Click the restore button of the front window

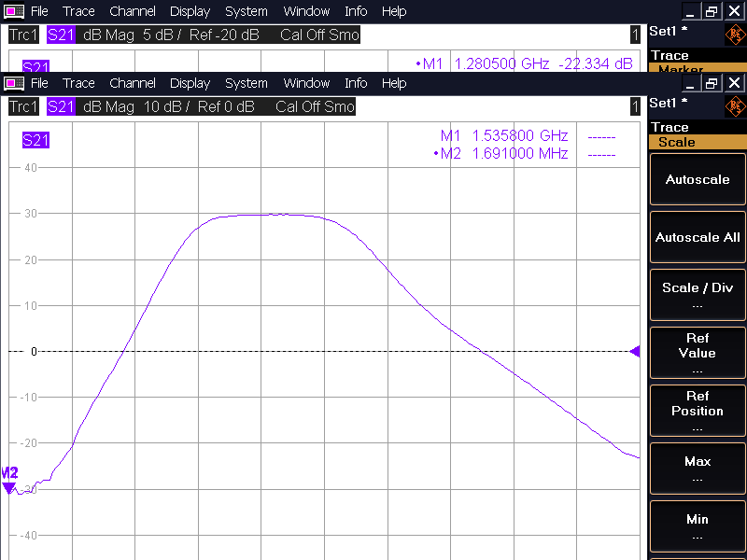pos(712,83)
